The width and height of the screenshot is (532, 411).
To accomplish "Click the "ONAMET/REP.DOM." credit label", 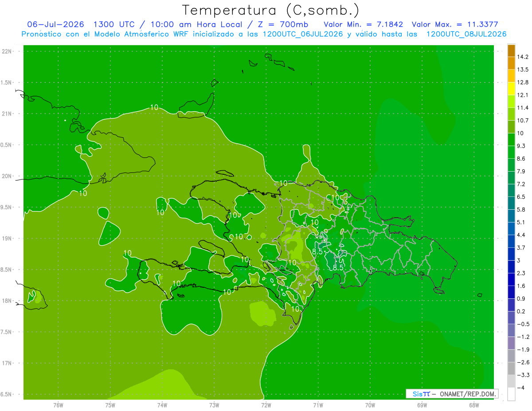I will (x=467, y=394).
